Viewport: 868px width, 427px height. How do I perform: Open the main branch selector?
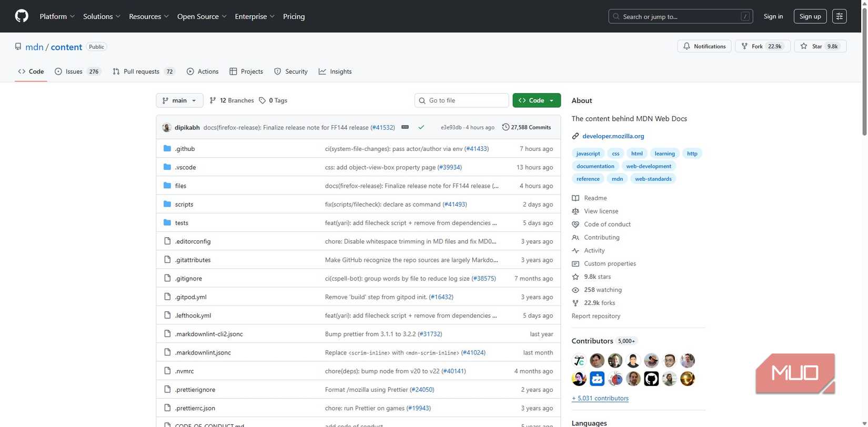[x=179, y=100]
